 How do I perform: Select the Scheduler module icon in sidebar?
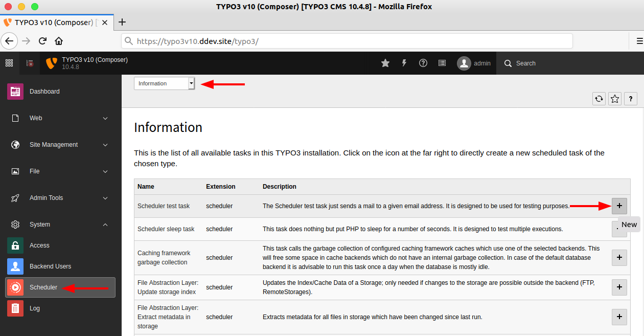pos(15,287)
